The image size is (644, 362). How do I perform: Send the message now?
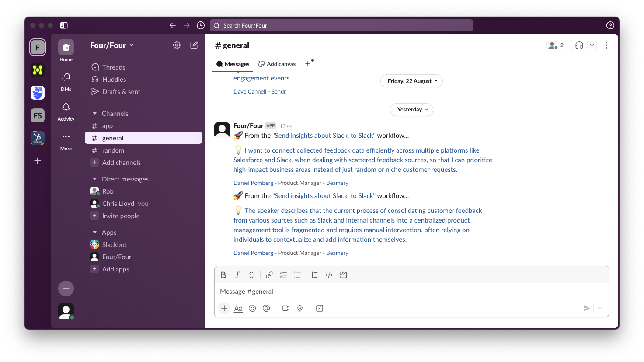587,308
